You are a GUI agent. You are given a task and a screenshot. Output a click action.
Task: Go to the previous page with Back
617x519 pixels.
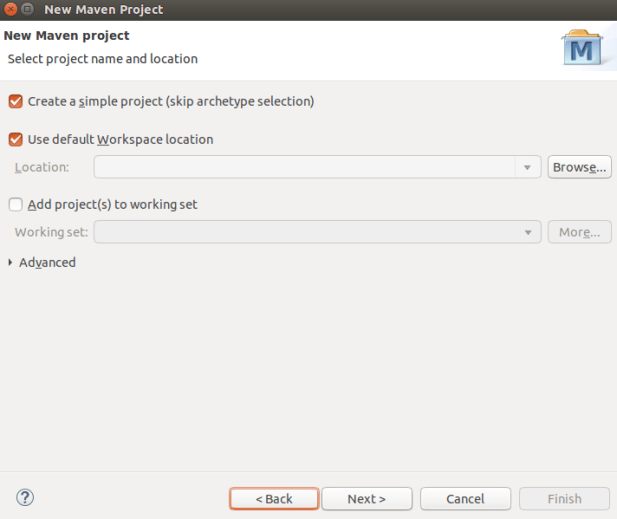pyautogui.click(x=274, y=498)
